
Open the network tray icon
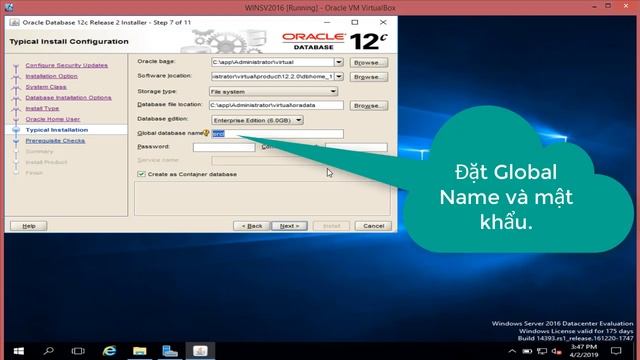click(542, 351)
